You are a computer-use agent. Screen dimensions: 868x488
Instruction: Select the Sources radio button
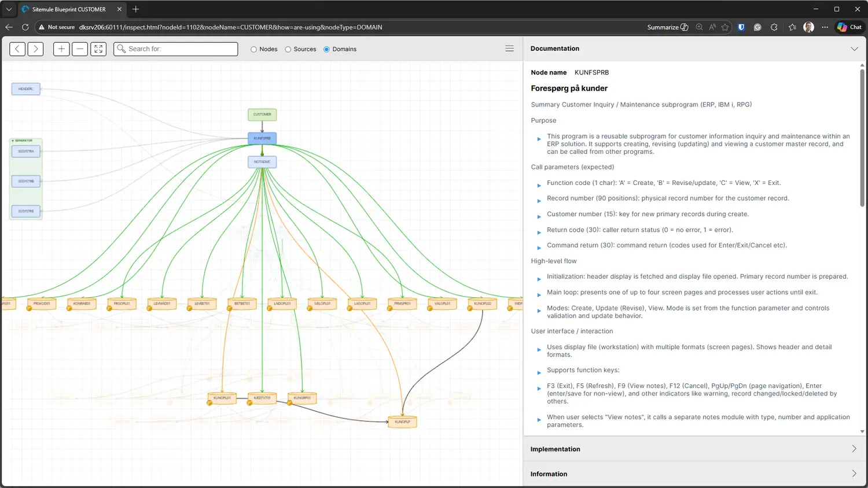pos(288,49)
